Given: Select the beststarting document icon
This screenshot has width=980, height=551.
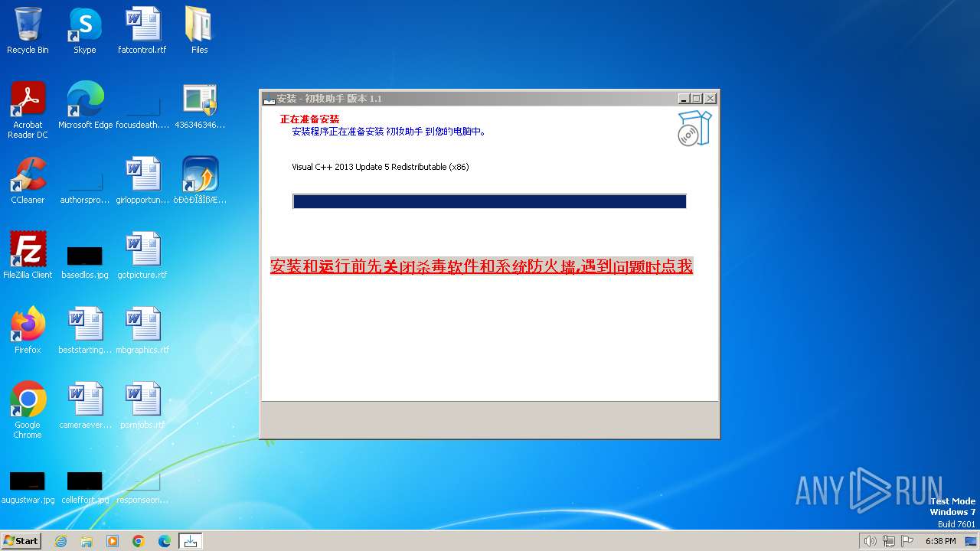Looking at the screenshot, I should pos(85,331).
